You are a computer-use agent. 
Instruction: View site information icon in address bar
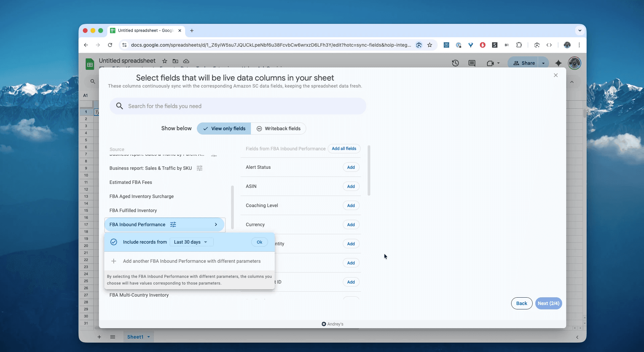[124, 45]
